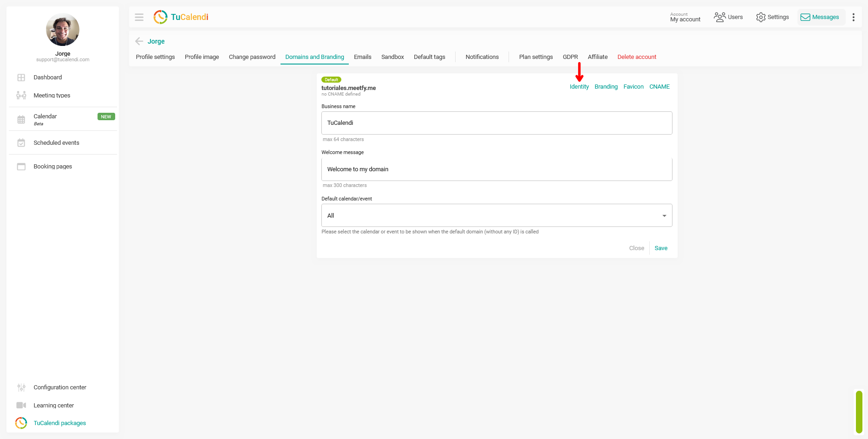Click the Save button

[x=661, y=248]
